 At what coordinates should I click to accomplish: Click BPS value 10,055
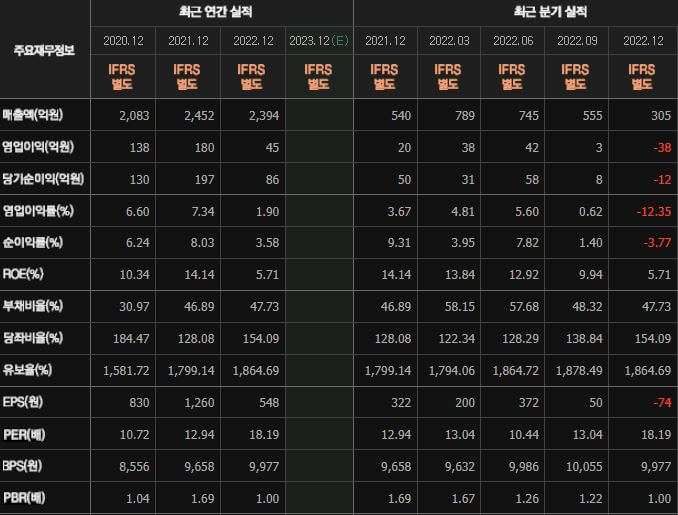(584, 467)
